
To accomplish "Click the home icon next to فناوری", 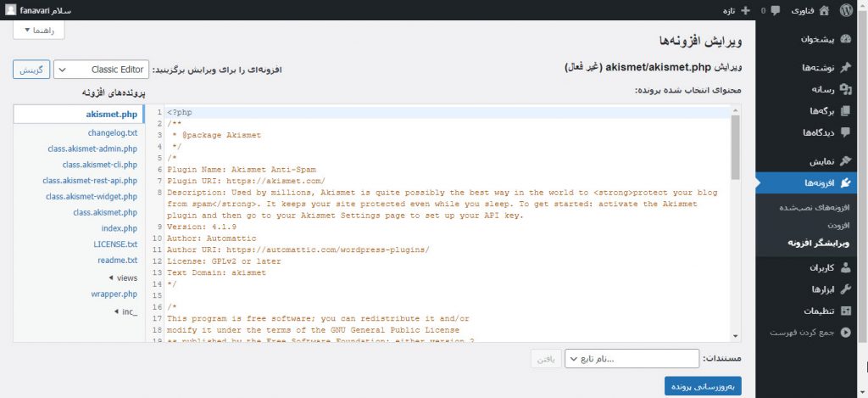I will (823, 10).
